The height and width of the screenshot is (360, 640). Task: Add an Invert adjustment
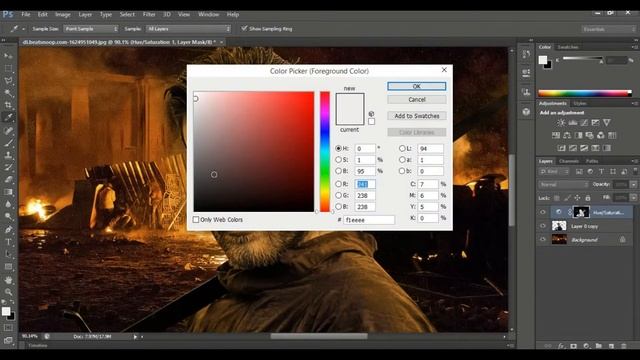click(562, 148)
